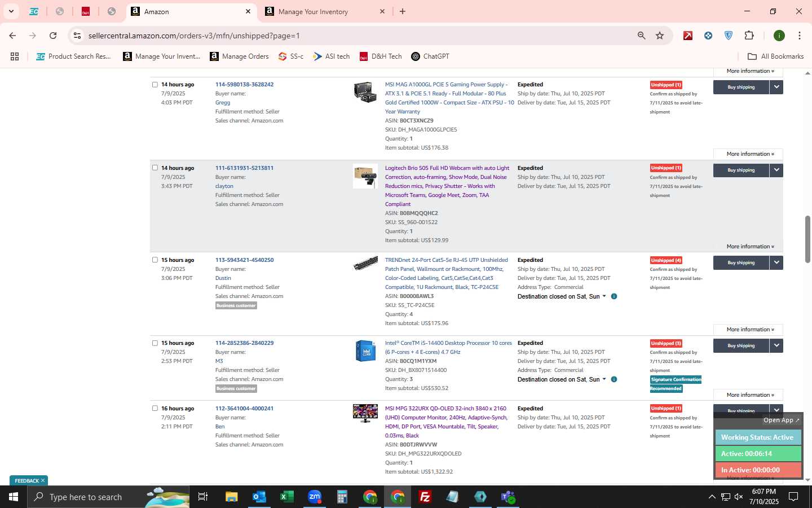Open File Explorer from the taskbar
The height and width of the screenshot is (508, 812).
pyautogui.click(x=231, y=497)
